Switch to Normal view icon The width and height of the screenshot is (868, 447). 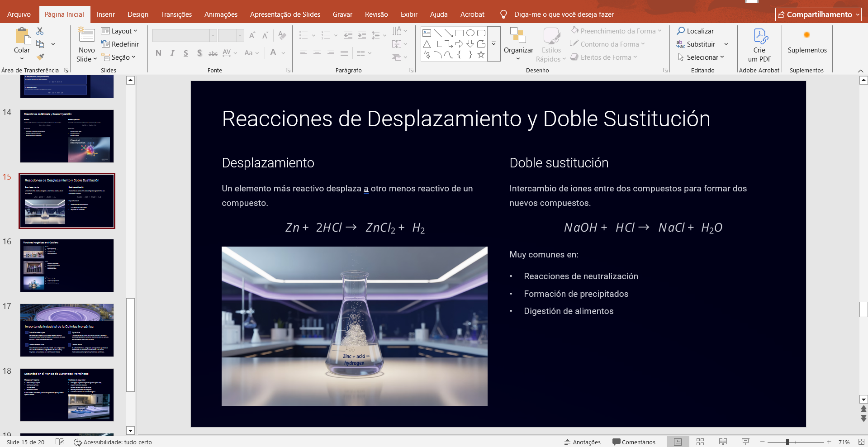pos(678,442)
